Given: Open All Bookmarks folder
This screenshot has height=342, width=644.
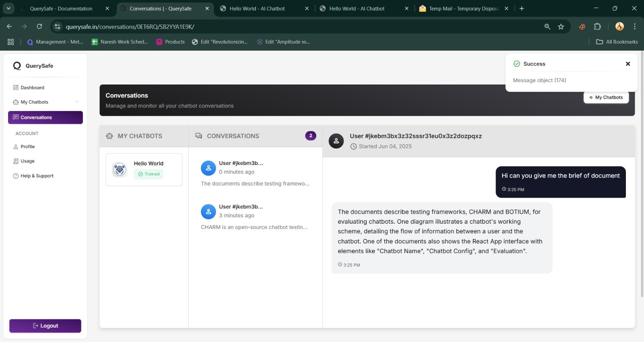Looking at the screenshot, I should point(617,42).
